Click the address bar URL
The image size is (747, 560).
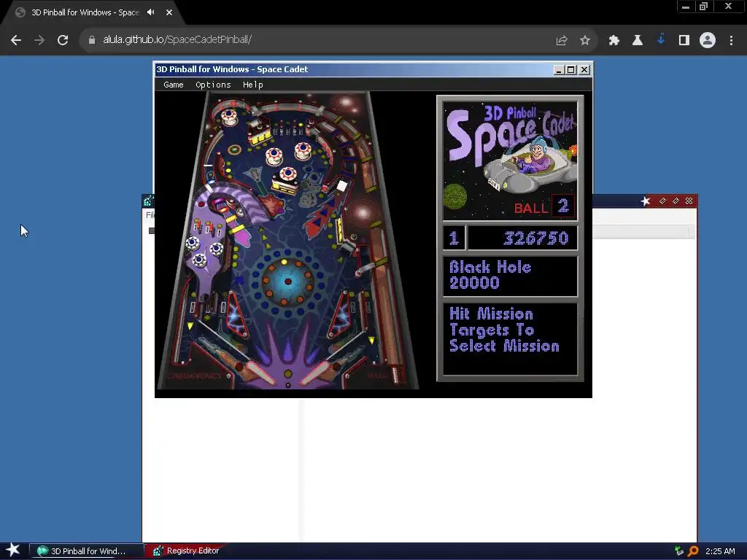coord(177,39)
